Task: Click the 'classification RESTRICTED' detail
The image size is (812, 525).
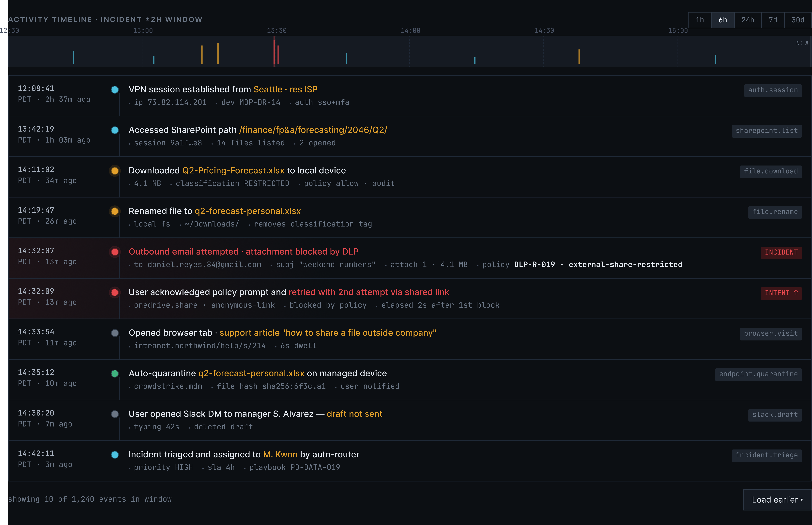Action: [x=232, y=184]
